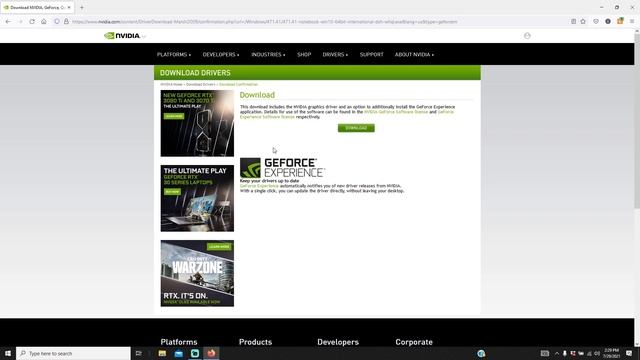Open Task View on the taskbar
The width and height of the screenshot is (640, 360).
pyautogui.click(x=139, y=353)
